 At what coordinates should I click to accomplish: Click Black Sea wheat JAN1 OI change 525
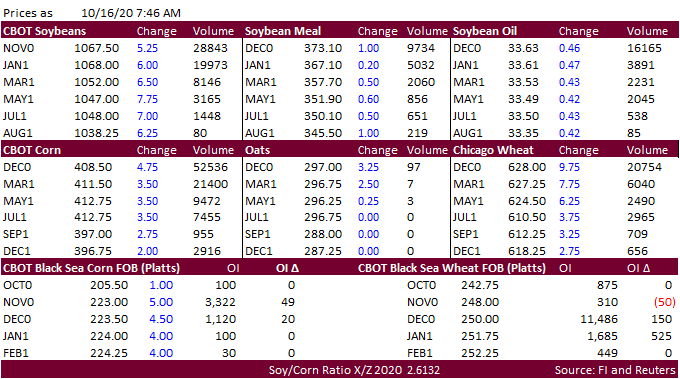[x=661, y=336]
